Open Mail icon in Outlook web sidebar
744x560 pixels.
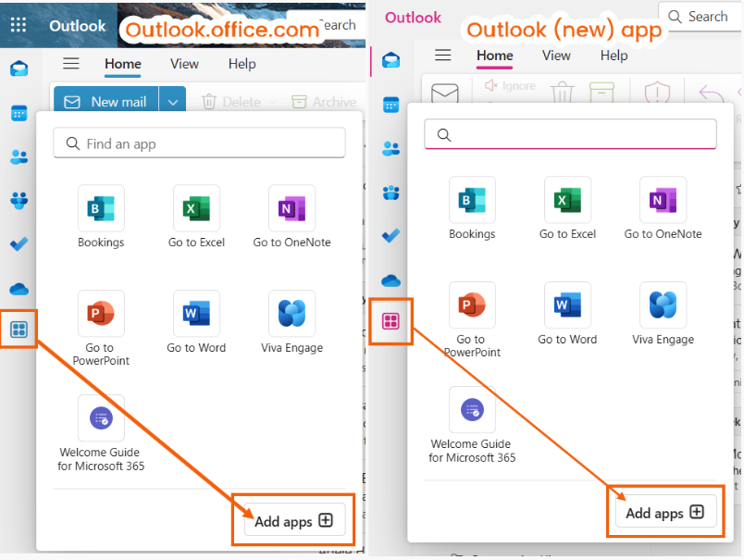(19, 68)
